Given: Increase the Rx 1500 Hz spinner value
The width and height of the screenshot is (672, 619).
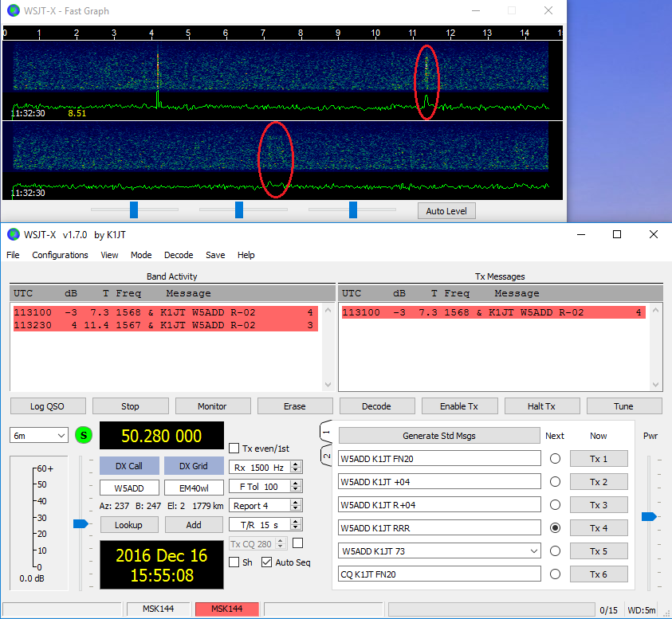Looking at the screenshot, I should coord(296,464).
